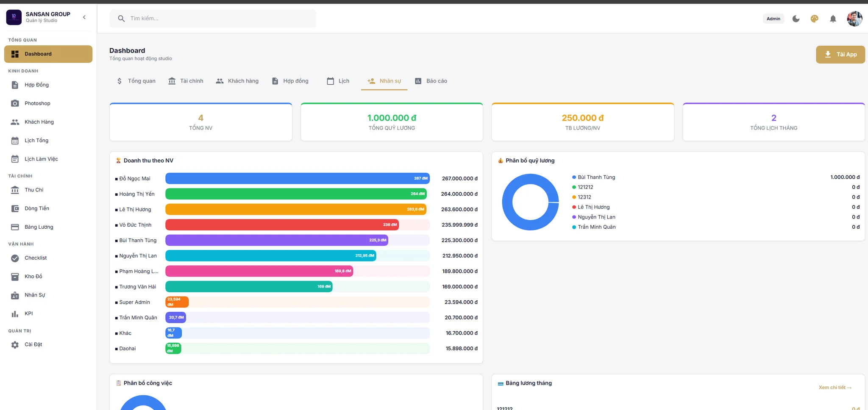Click the Cài Đặt gear icon
The height and width of the screenshot is (410, 868).
coord(15,345)
